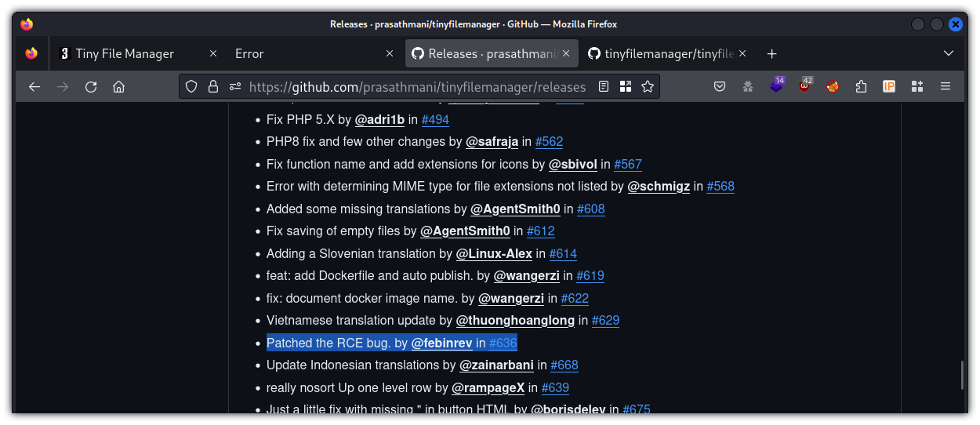
Task: Toggle reader view in address bar
Action: pos(604,86)
